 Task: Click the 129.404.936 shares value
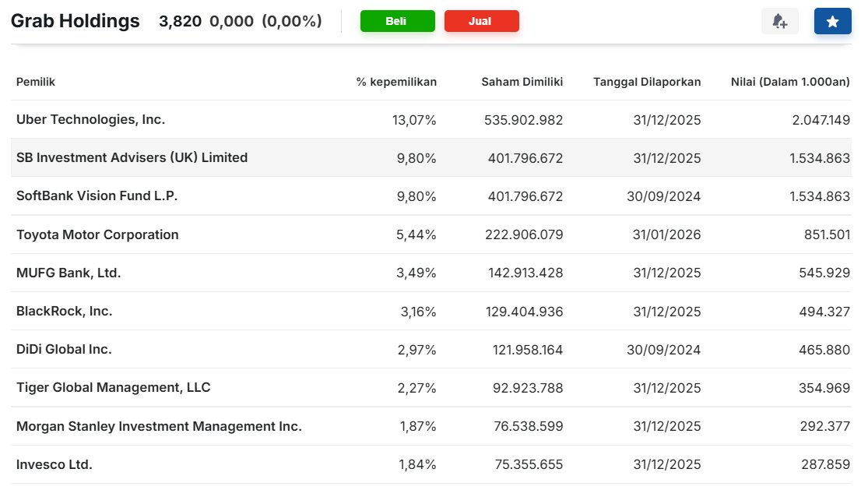click(x=525, y=312)
